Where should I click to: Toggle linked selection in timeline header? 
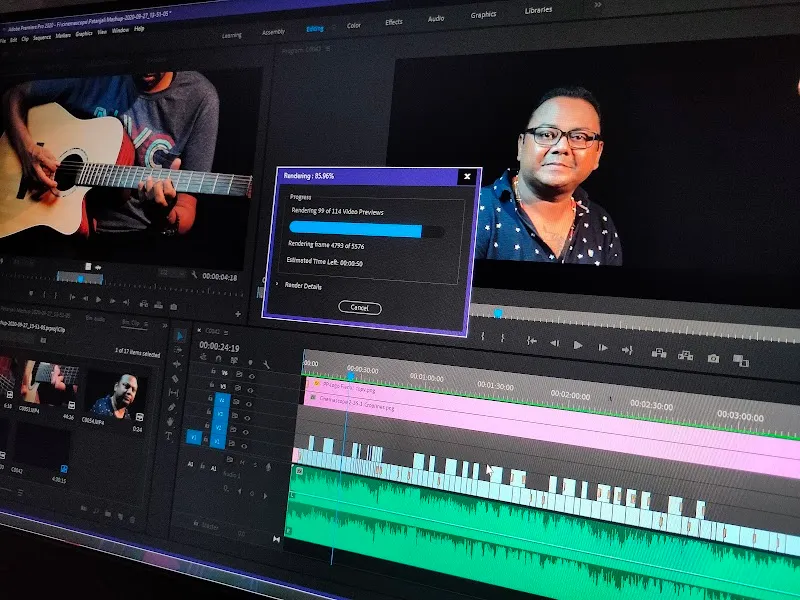(x=234, y=360)
